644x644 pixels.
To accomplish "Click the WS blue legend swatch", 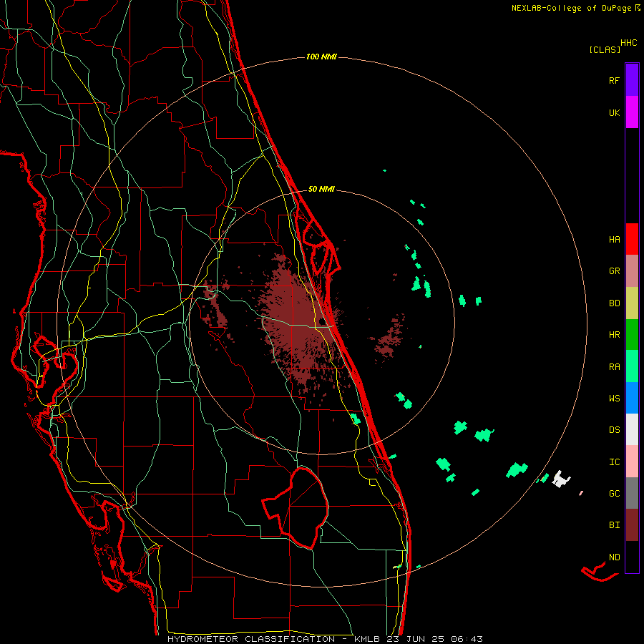I will tap(632, 398).
